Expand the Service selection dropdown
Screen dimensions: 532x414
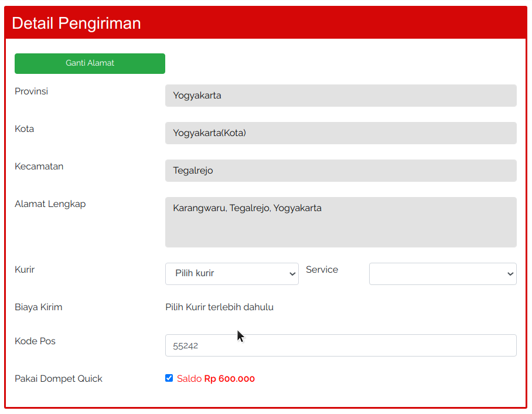point(442,274)
